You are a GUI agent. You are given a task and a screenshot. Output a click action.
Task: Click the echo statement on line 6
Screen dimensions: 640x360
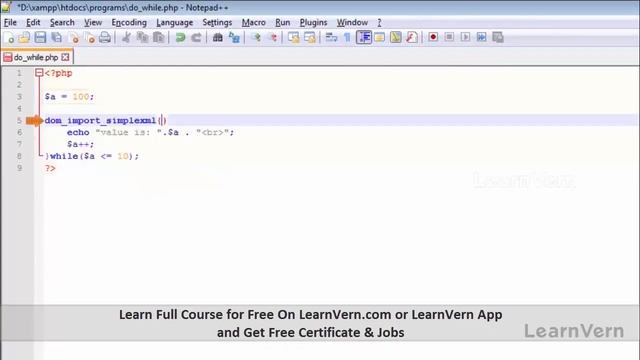pyautogui.click(x=150, y=132)
